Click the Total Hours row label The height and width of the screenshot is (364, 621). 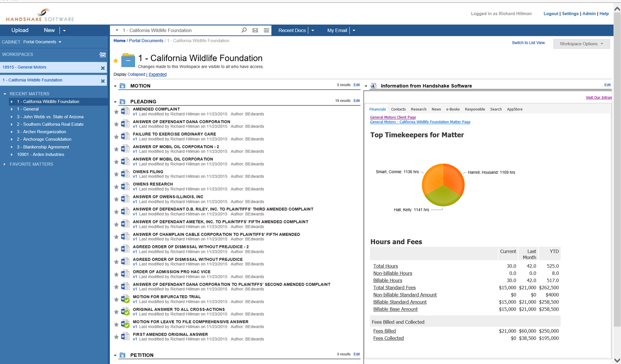[x=385, y=266]
